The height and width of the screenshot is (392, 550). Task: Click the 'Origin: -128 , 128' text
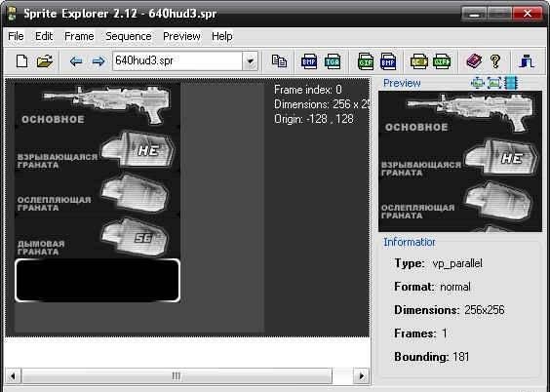coord(314,119)
